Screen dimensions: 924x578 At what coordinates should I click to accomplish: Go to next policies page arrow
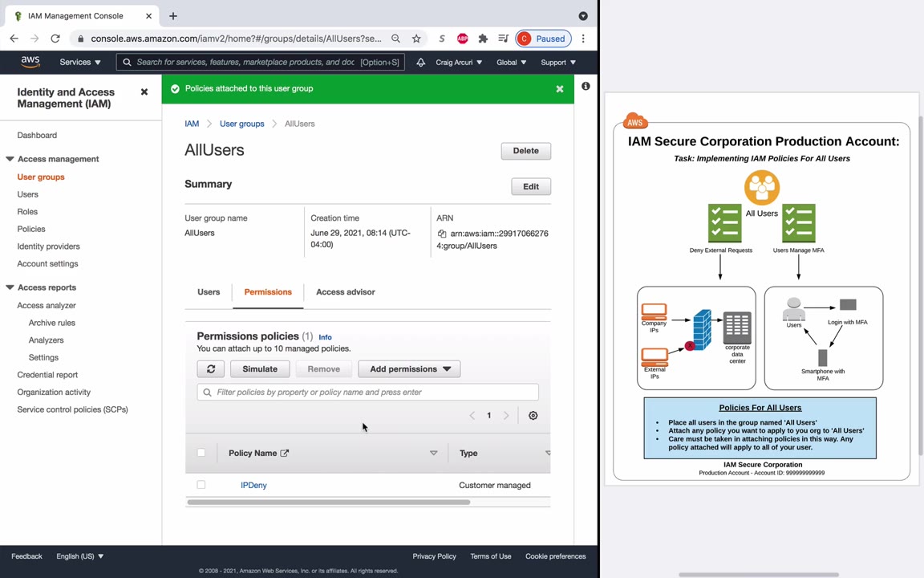506,415
